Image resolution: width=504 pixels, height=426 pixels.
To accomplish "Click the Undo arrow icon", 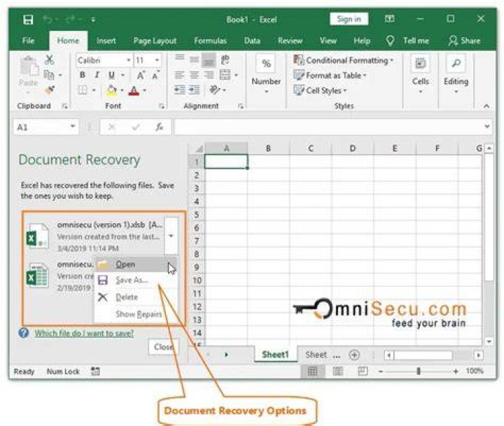I will click(x=48, y=20).
